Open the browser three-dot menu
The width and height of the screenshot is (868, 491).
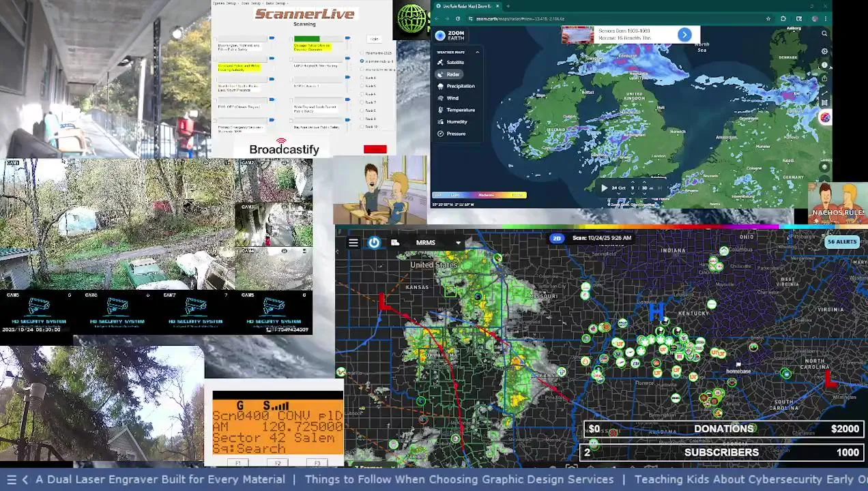[826, 18]
